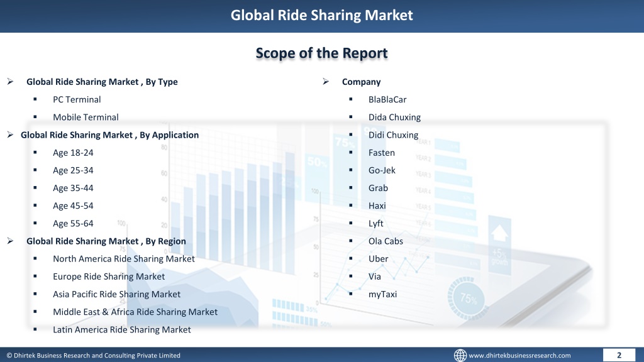Select the 'Go-Jek' company entry
644x362 pixels.
point(382,170)
